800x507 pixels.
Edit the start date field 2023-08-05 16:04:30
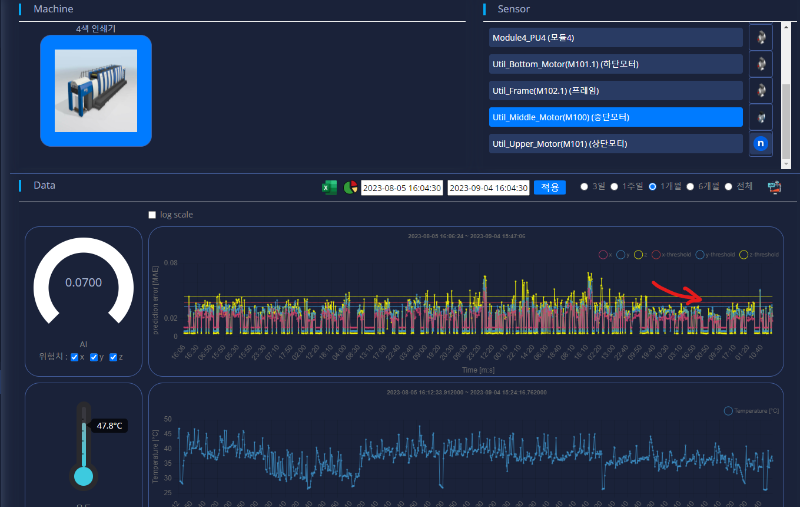[x=402, y=188]
